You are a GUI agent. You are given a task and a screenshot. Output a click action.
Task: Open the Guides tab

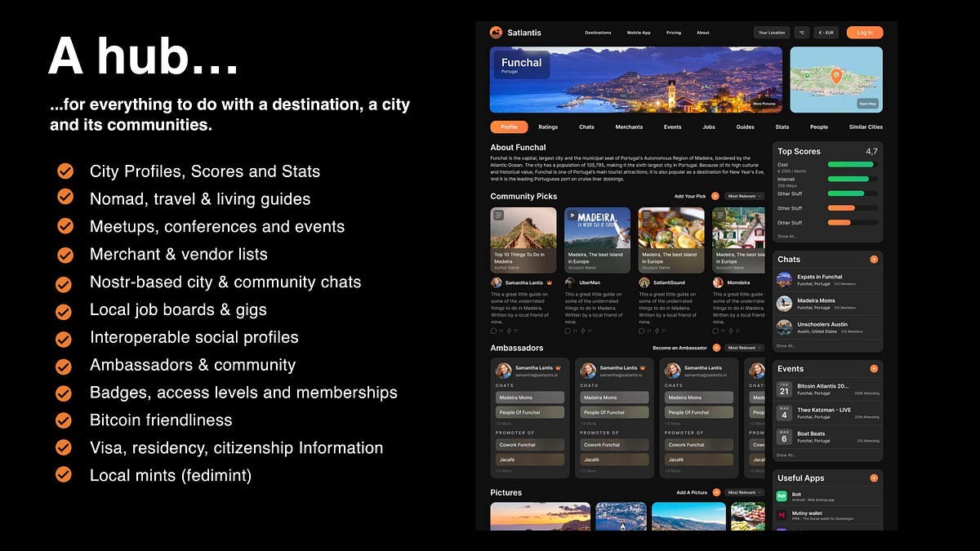tap(745, 127)
